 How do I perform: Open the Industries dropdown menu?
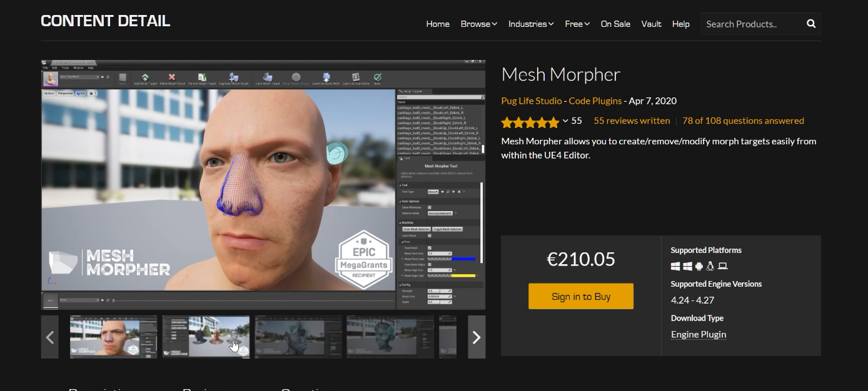pos(531,24)
